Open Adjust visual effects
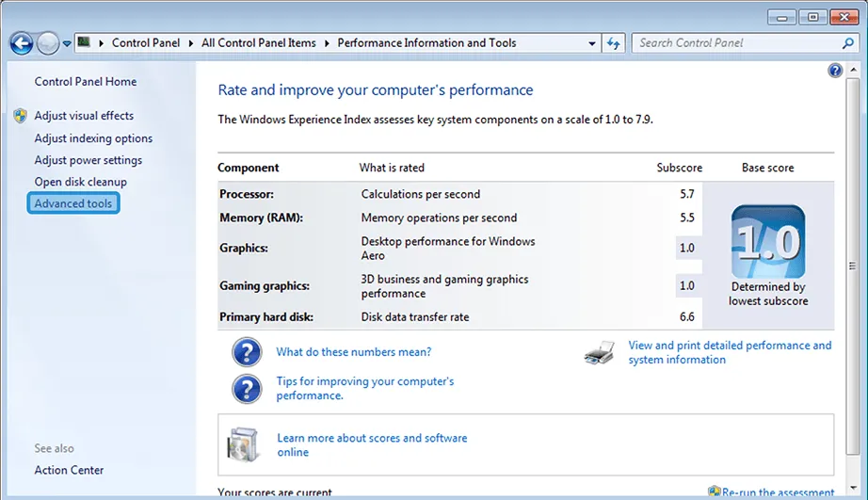The width and height of the screenshot is (868, 500). pyautogui.click(x=84, y=116)
